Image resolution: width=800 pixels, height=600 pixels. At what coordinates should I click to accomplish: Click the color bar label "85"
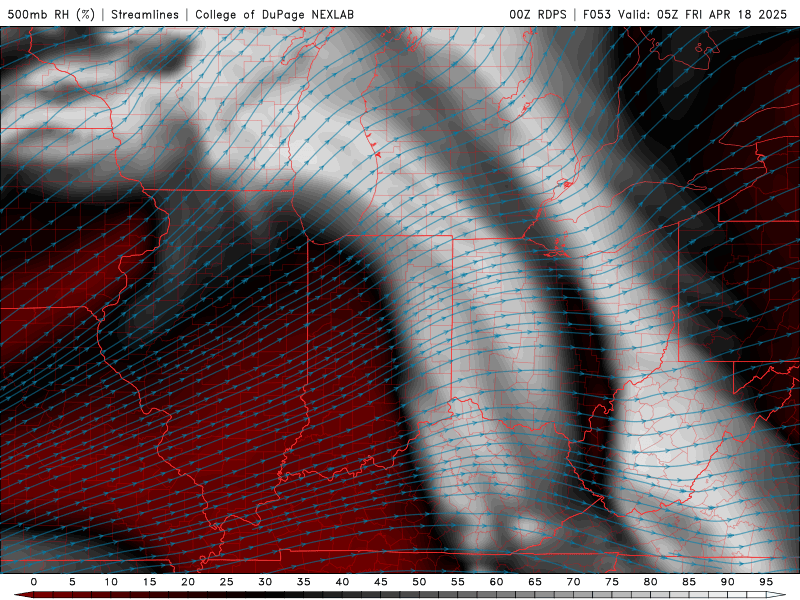[689, 582]
